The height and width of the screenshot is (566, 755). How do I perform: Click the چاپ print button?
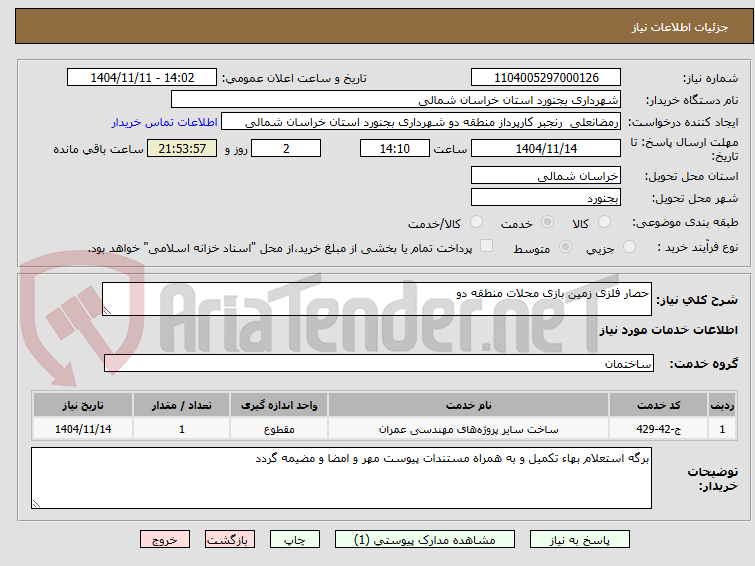pyautogui.click(x=294, y=540)
